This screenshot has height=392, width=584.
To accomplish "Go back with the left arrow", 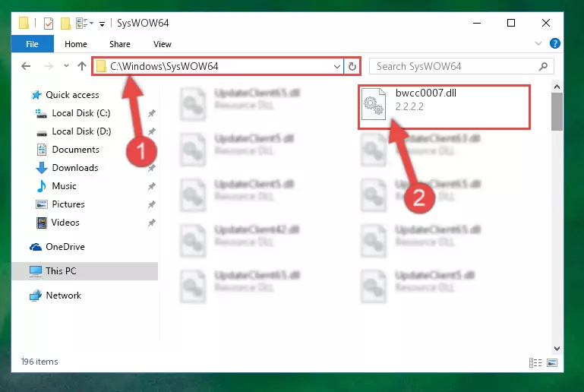I will click(x=26, y=66).
